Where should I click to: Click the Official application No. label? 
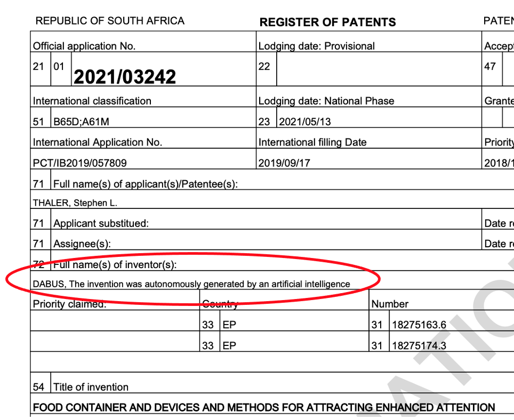84,46
